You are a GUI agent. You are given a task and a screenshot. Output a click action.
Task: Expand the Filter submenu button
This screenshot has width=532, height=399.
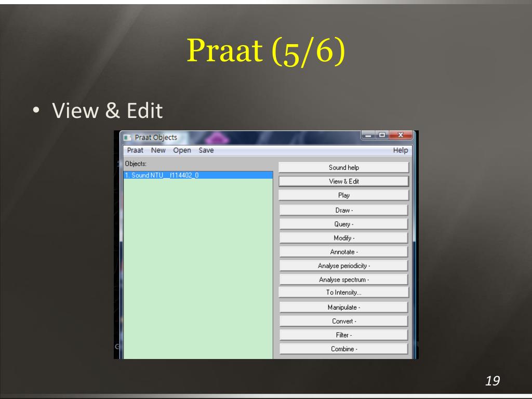344,335
